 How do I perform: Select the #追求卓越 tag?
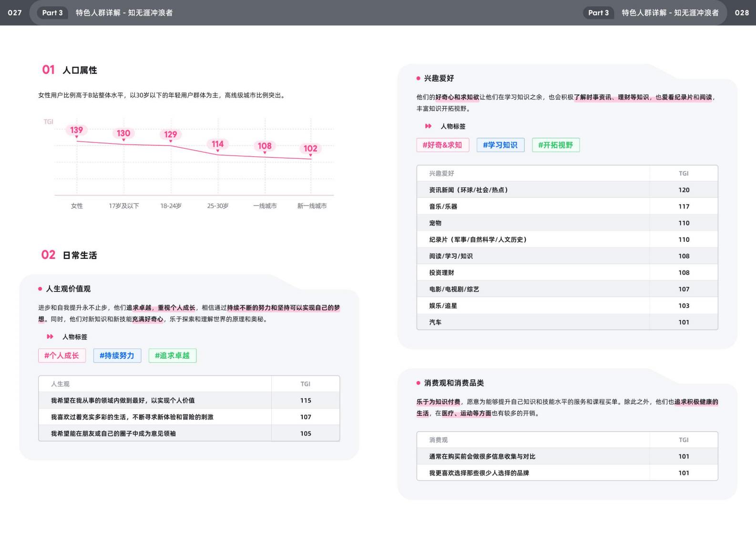pos(173,356)
